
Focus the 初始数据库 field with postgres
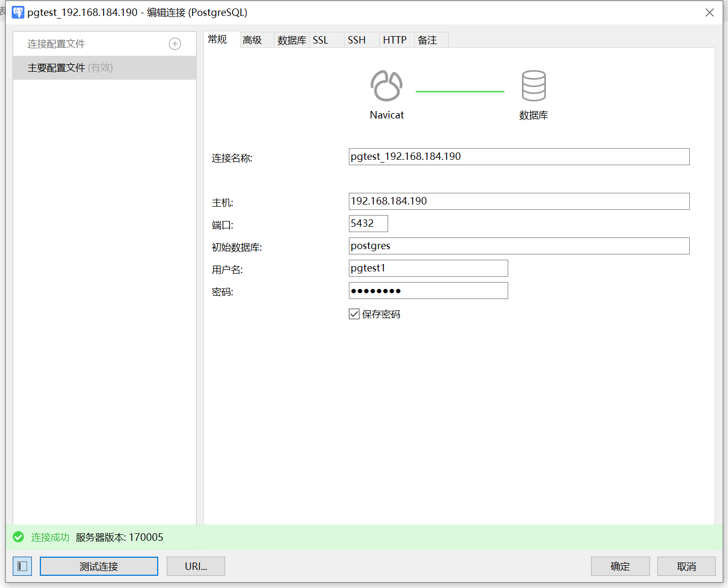coord(519,246)
